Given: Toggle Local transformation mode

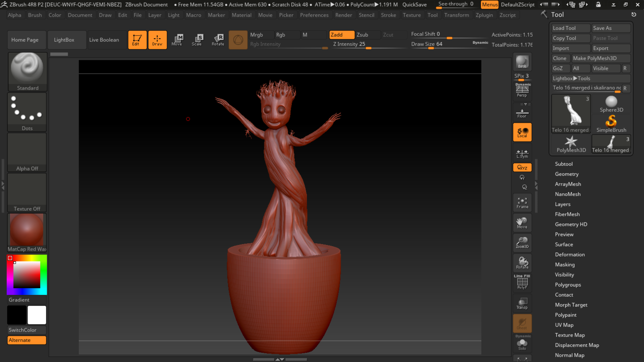Looking at the screenshot, I should coord(522,132).
